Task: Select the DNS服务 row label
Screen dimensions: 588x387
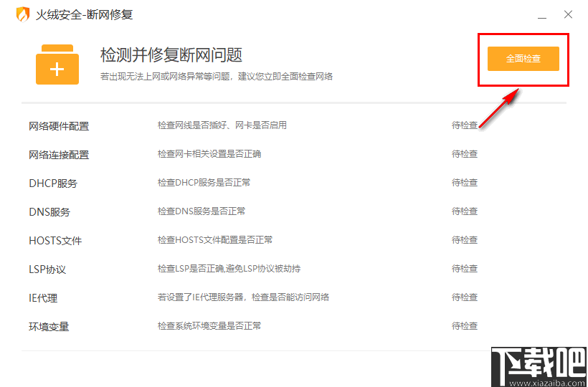Action: coord(49,212)
